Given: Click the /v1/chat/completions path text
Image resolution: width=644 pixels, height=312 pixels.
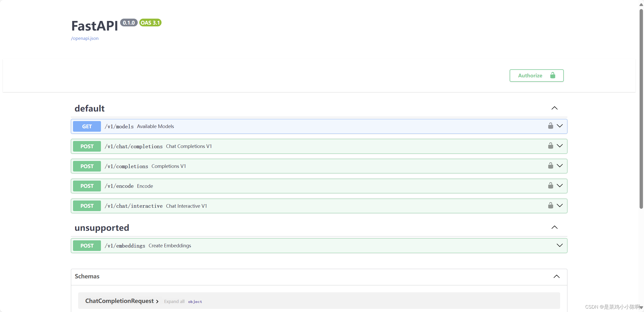Looking at the screenshot, I should (134, 146).
